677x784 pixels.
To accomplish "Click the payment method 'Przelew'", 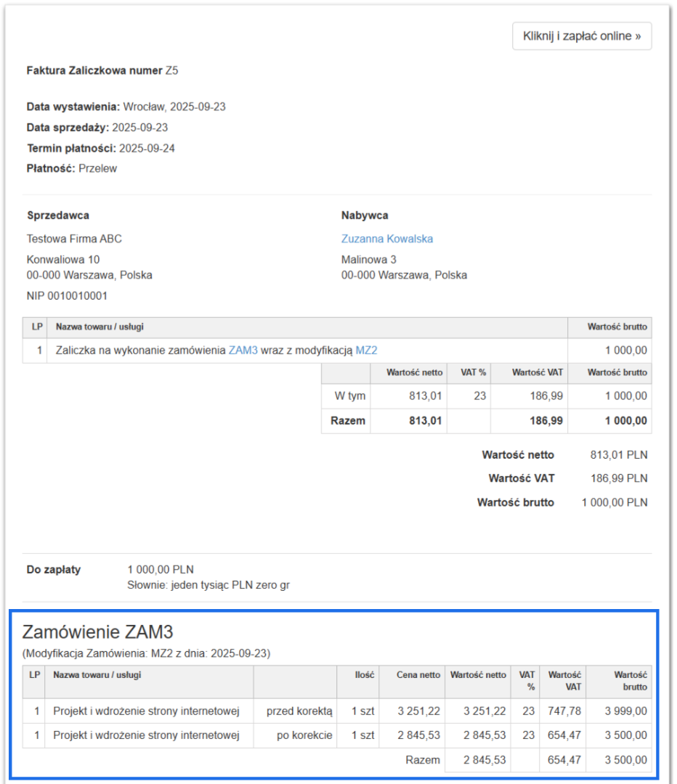I will 97,168.
